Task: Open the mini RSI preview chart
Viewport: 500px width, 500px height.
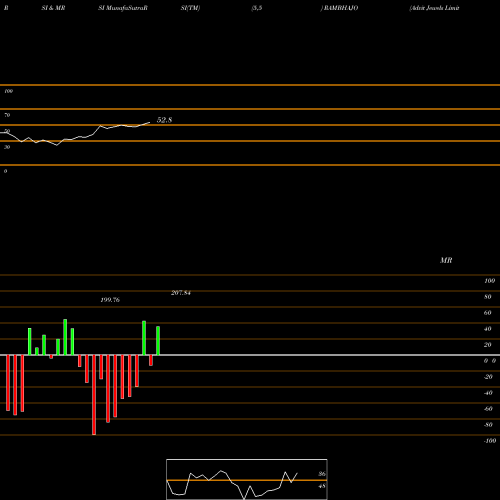Action: pos(247,479)
